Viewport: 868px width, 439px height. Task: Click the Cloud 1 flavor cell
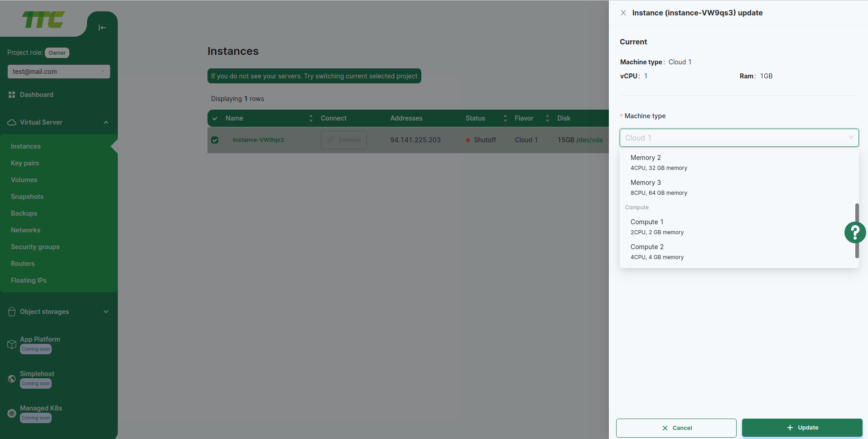[526, 140]
